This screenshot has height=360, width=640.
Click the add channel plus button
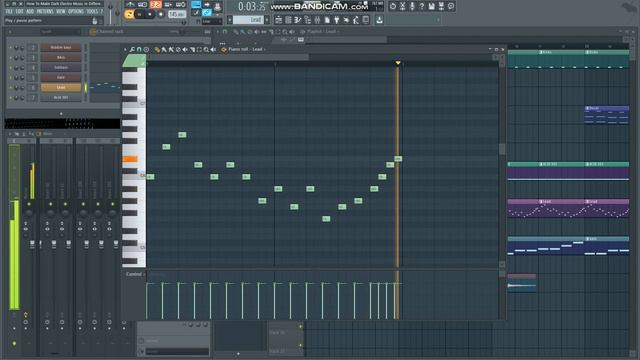tap(61, 114)
